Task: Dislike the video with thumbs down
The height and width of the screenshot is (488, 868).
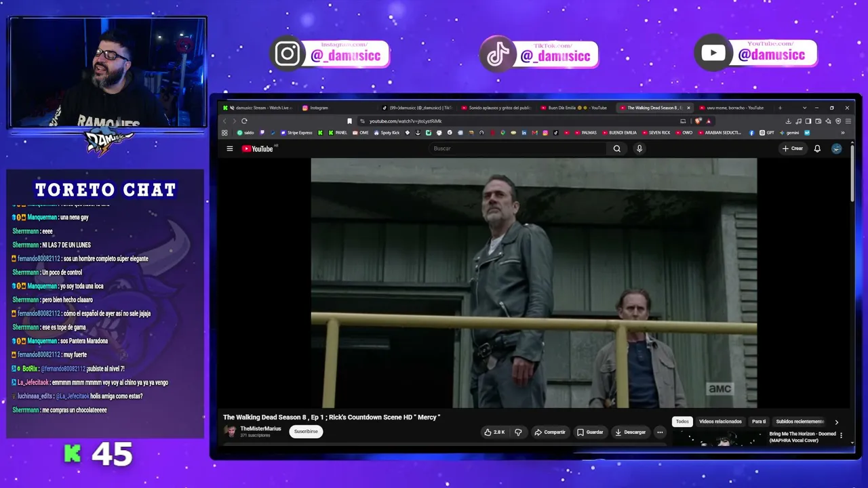Action: [x=518, y=432]
